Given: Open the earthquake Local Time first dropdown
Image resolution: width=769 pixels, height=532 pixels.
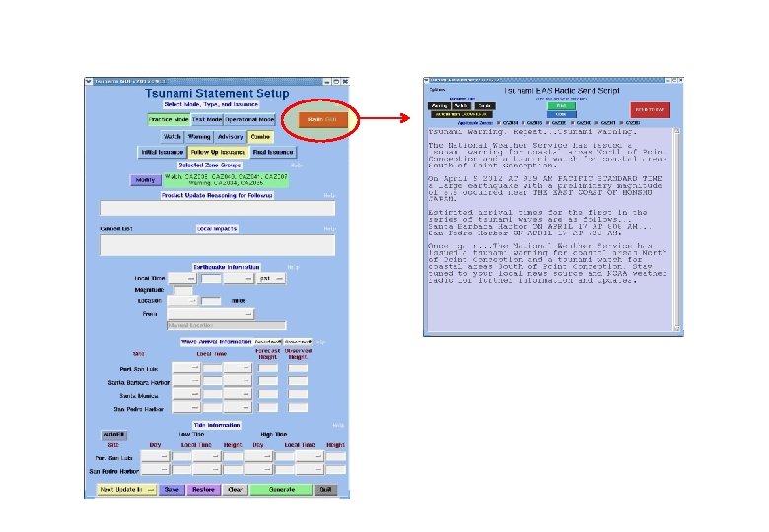Looking at the screenshot, I should 182,278.
